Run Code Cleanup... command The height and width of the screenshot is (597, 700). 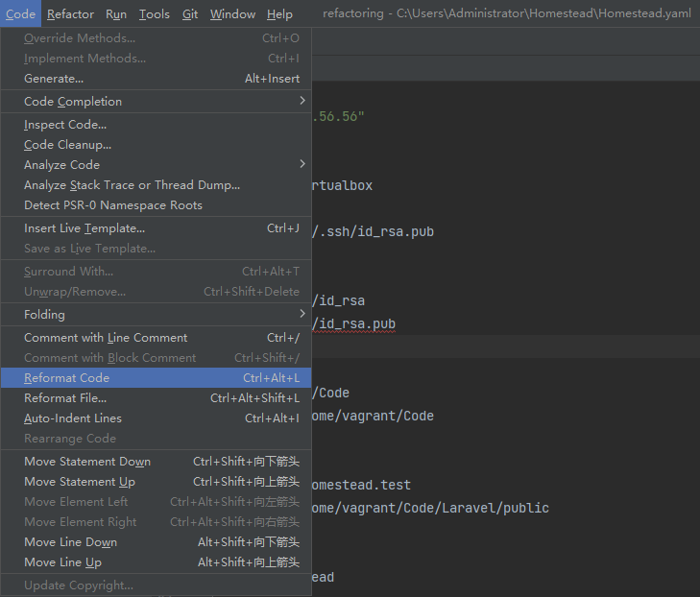pyautogui.click(x=67, y=145)
